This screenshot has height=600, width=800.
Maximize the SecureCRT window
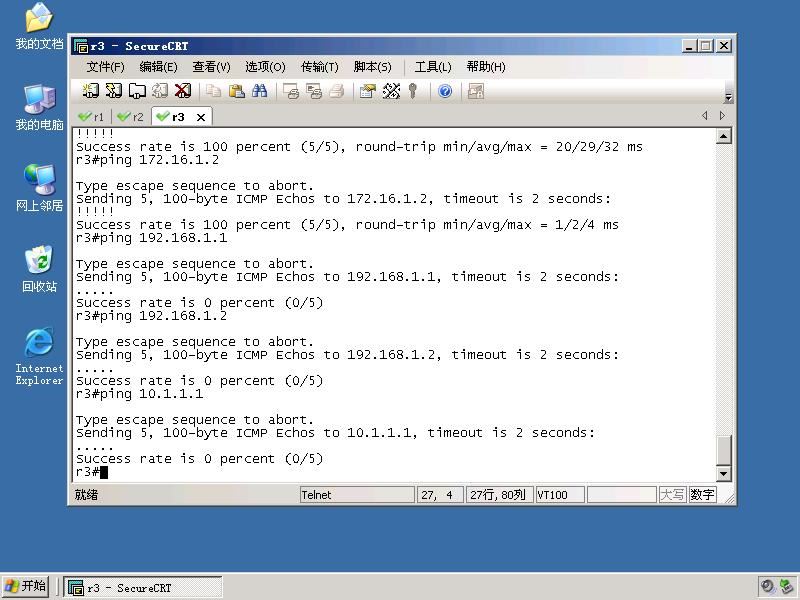tap(706, 46)
